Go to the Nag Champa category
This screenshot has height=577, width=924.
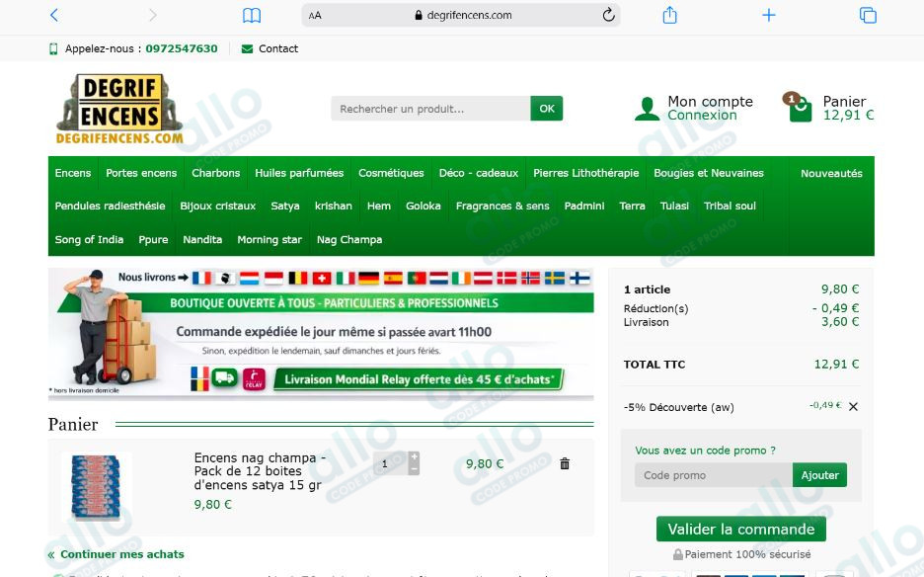(349, 239)
